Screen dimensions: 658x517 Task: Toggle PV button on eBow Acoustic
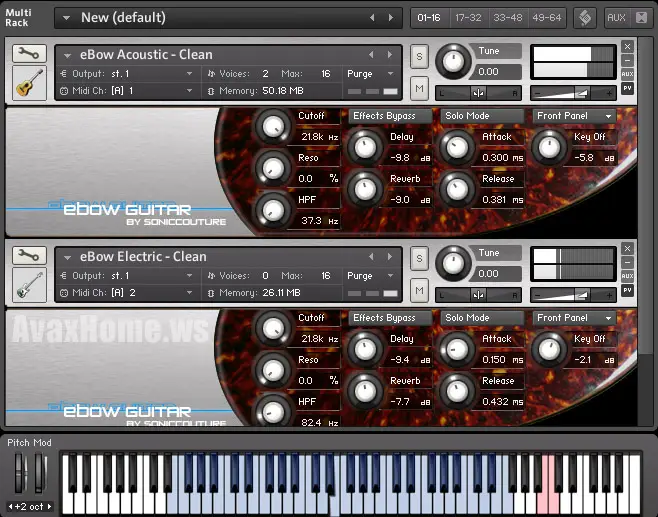[x=627, y=88]
